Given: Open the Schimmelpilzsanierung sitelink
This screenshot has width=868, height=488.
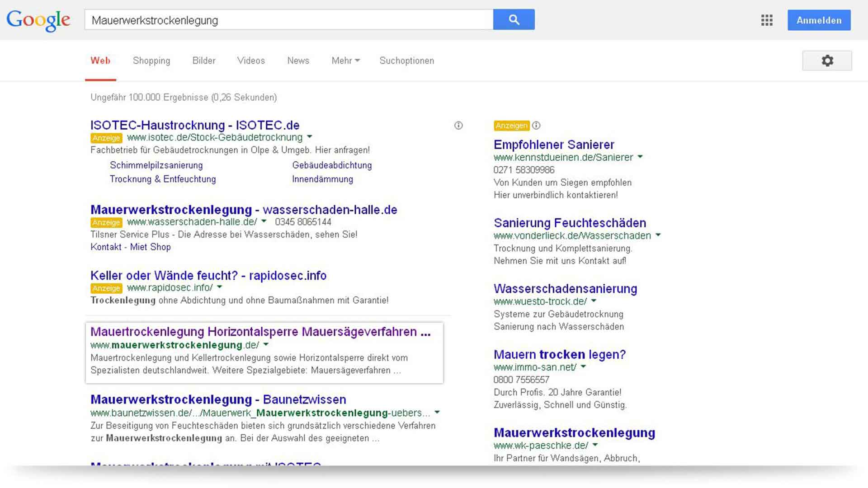Looking at the screenshot, I should pos(156,165).
